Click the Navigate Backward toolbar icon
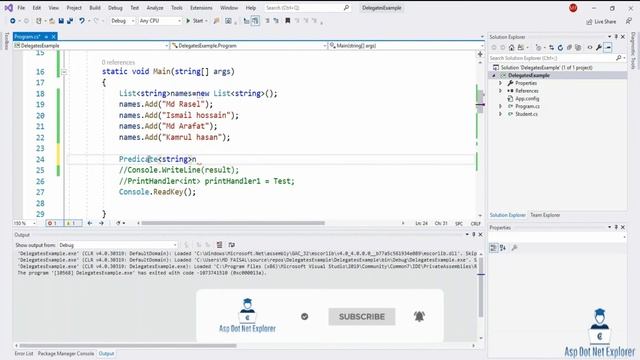640x360 pixels. (x=13, y=21)
